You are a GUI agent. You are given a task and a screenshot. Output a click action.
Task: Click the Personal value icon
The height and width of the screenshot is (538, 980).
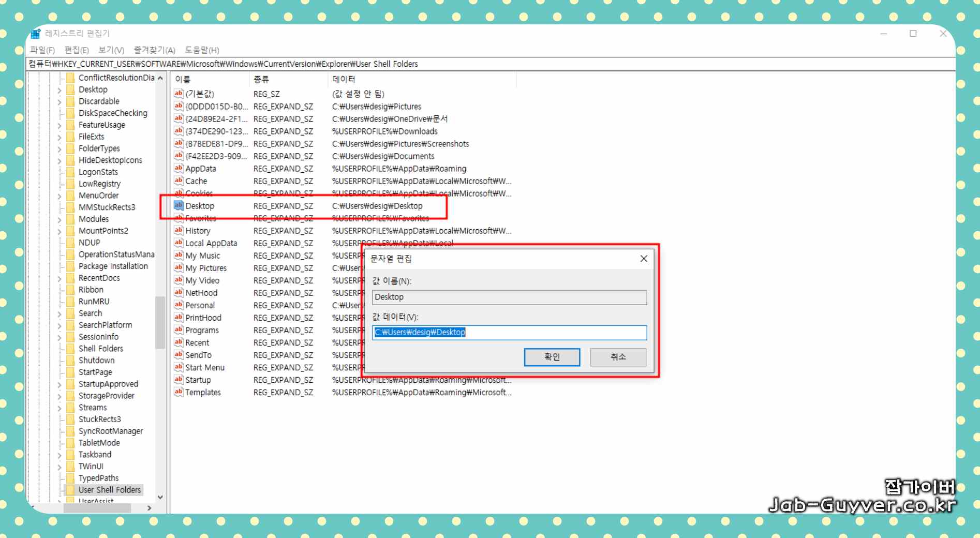[179, 305]
